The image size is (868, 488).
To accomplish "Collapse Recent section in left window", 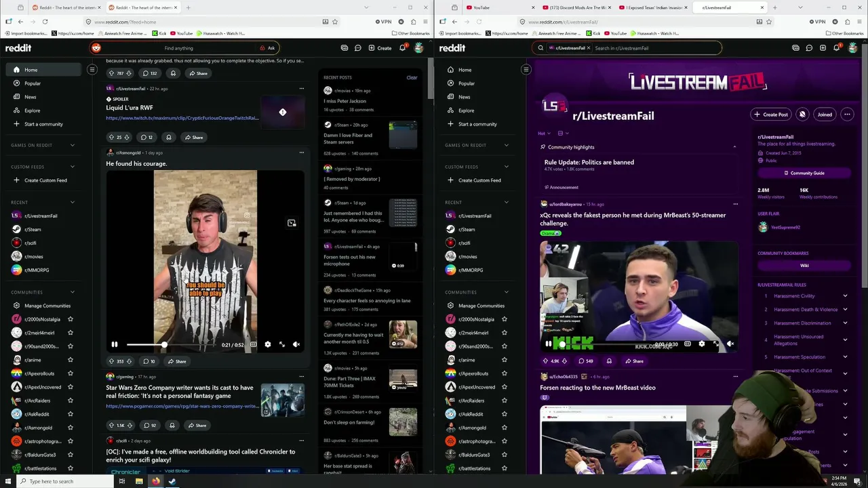I will pyautogui.click(x=72, y=202).
